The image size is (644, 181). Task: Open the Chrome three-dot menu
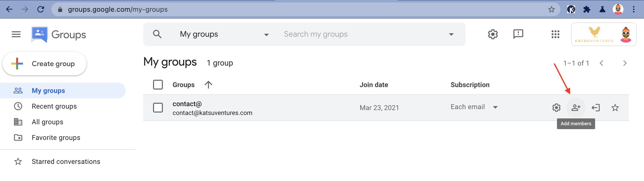[633, 10]
